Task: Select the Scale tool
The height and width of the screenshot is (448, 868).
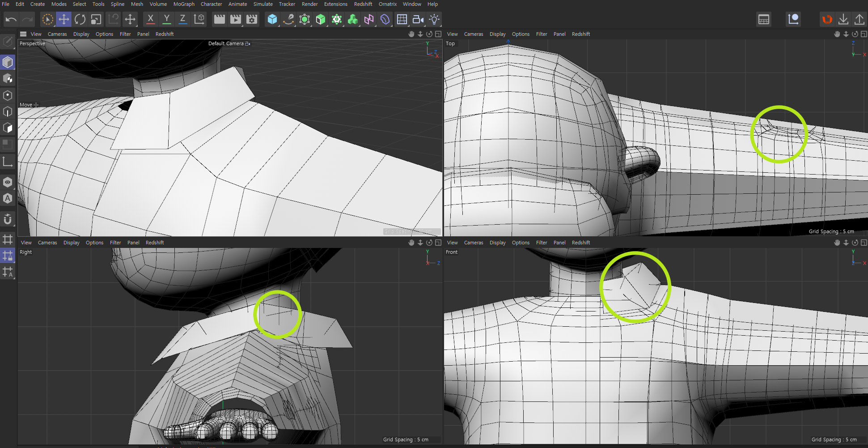Action: pyautogui.click(x=96, y=19)
